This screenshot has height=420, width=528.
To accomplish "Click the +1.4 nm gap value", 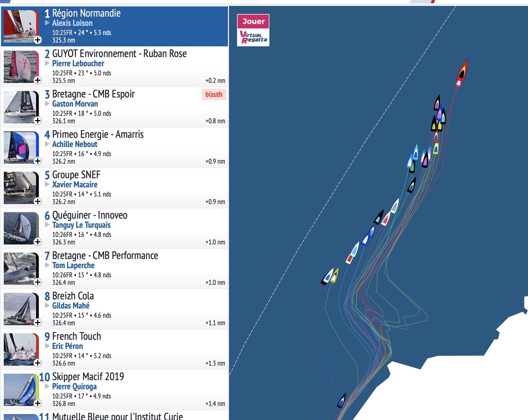I will click(215, 404).
